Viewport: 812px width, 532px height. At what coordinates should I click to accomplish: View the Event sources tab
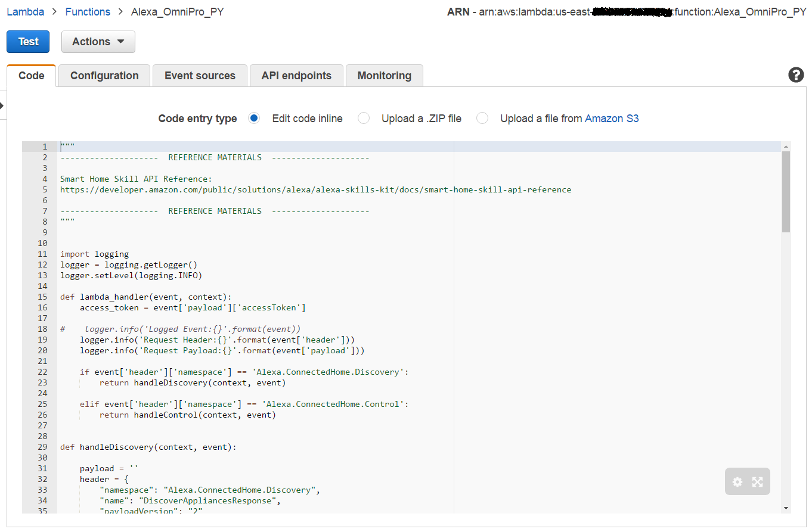[200, 76]
